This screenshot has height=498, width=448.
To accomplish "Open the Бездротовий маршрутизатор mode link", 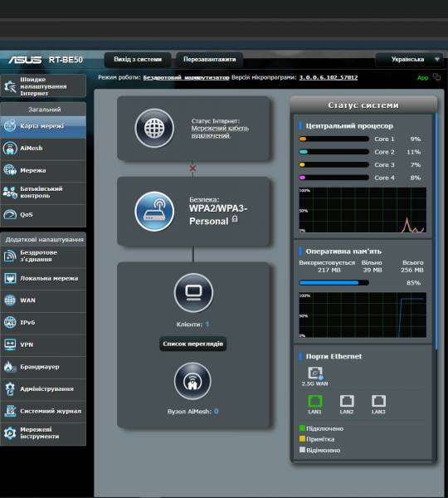I will pos(186,77).
